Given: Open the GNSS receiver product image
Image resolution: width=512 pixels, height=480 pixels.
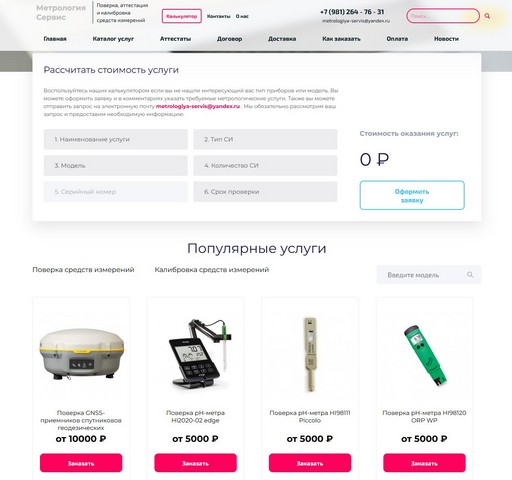Looking at the screenshot, I should 81,354.
